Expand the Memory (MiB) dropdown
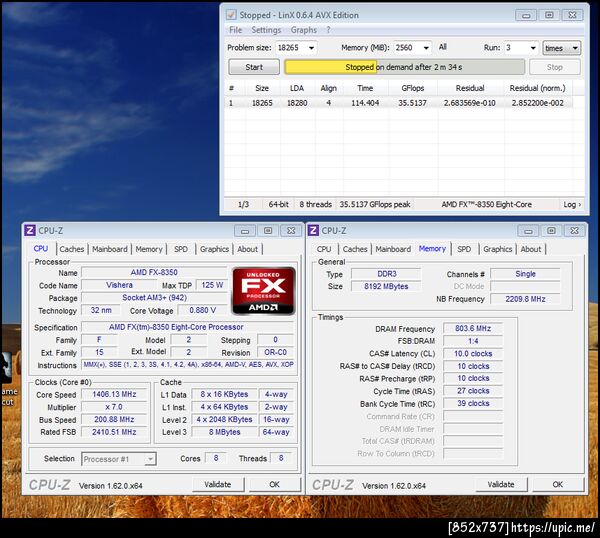 pyautogui.click(x=426, y=48)
